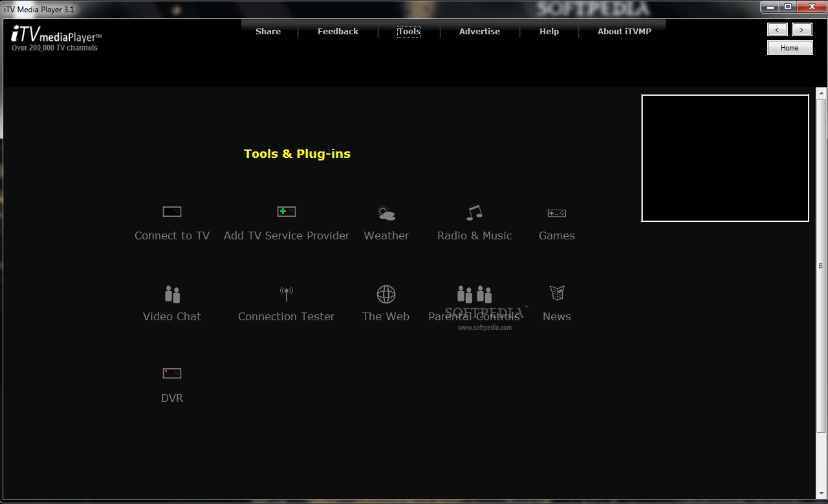This screenshot has width=828, height=504.
Task: Open the Connect to TV icon
Action: [172, 212]
